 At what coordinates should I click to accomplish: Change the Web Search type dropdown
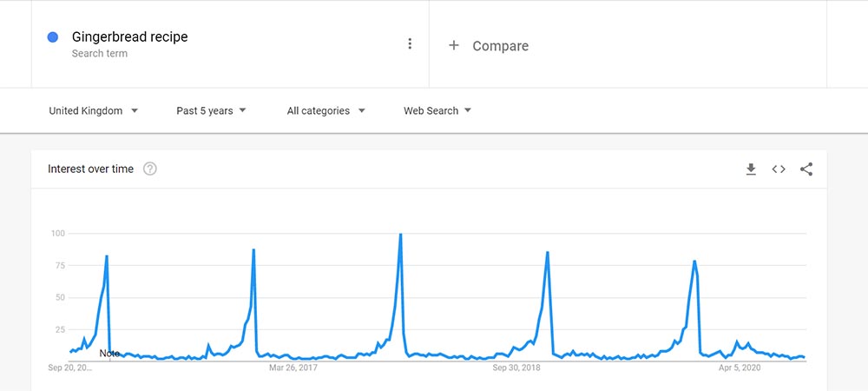[437, 110]
